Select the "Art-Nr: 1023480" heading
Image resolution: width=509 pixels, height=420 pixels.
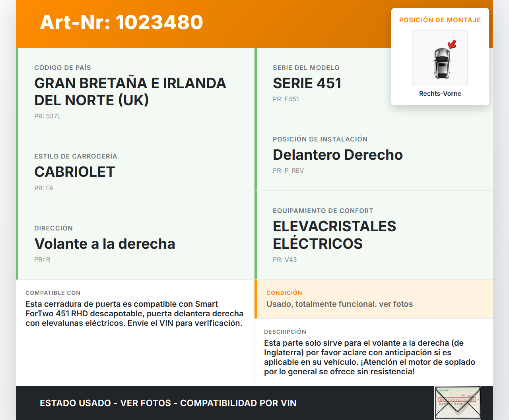point(122,22)
